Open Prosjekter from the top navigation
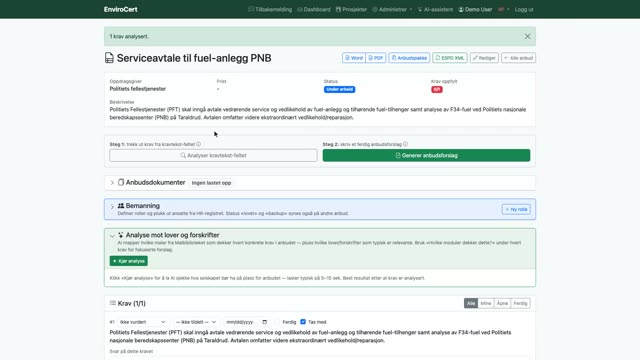Screen dimensions: 640x360 (351, 9)
